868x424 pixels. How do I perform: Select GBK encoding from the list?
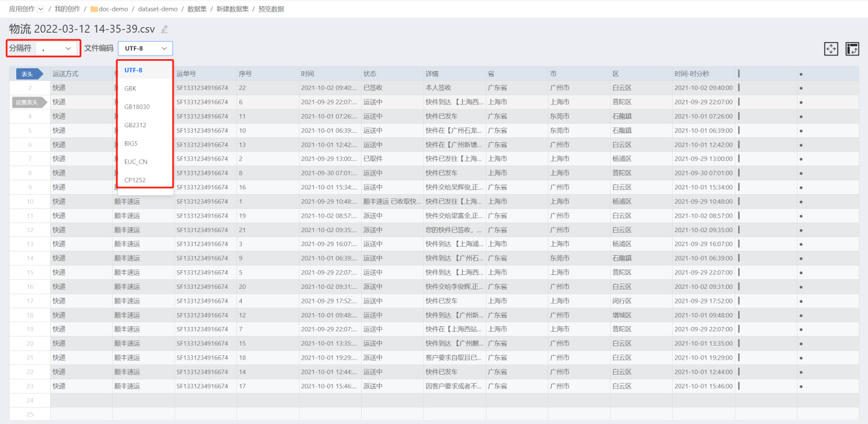pyautogui.click(x=130, y=88)
